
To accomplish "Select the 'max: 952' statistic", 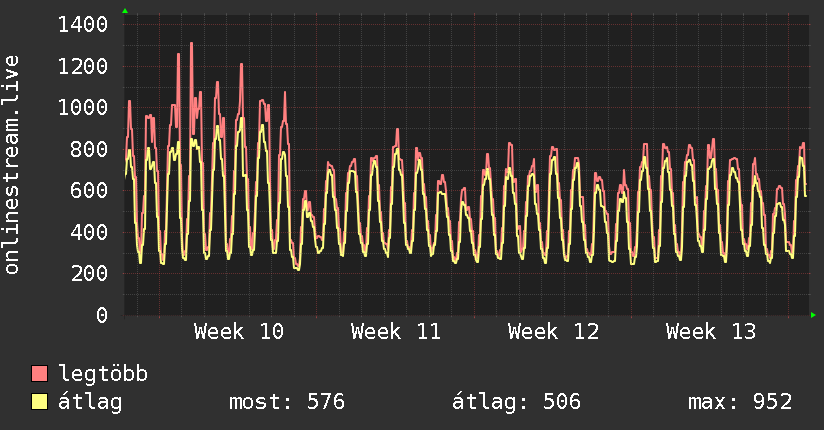I will pyautogui.click(x=740, y=402).
